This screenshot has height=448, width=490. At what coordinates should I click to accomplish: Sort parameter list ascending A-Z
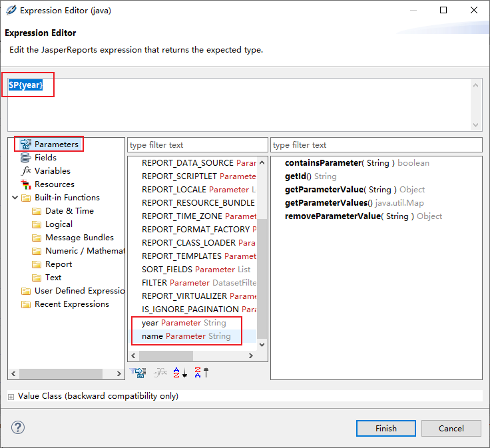point(180,372)
